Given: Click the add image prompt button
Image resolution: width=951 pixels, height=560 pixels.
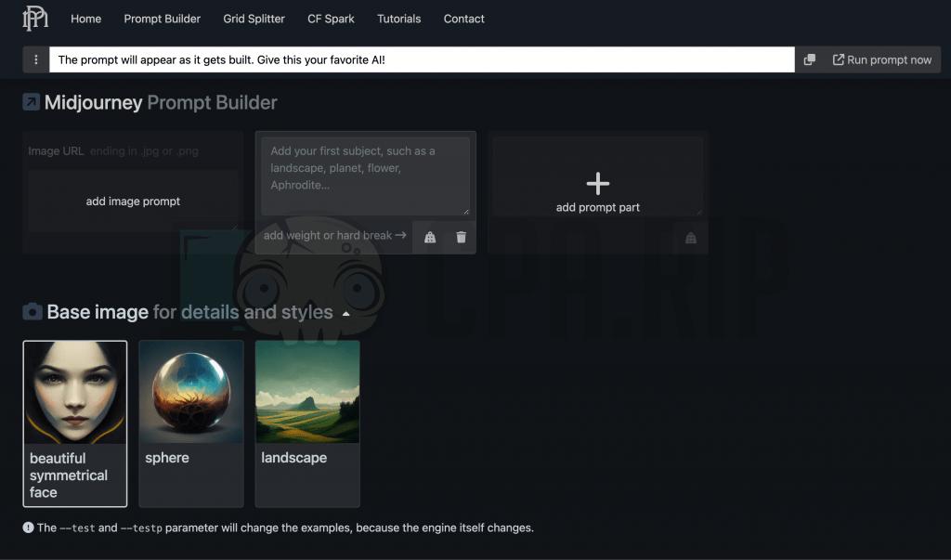Looking at the screenshot, I should click(133, 202).
